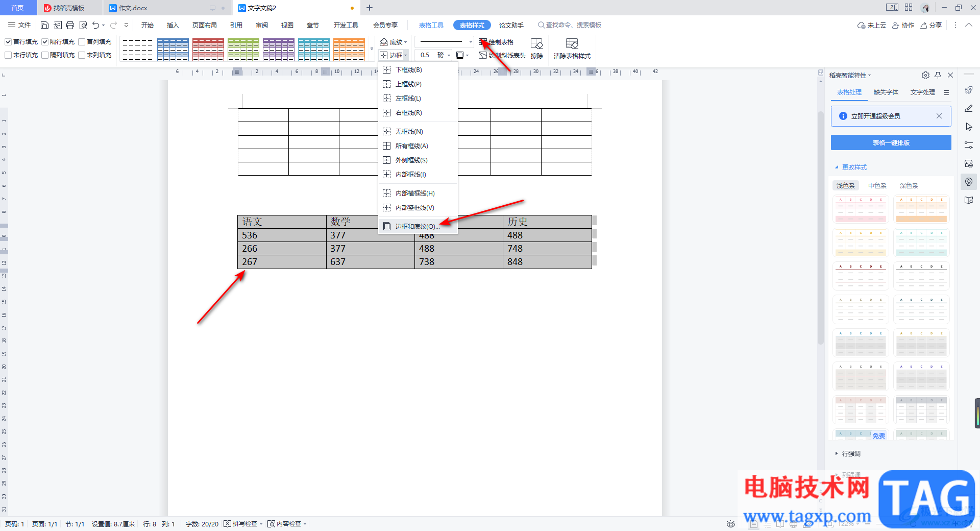Undo the last action
980x531 pixels.
point(95,25)
